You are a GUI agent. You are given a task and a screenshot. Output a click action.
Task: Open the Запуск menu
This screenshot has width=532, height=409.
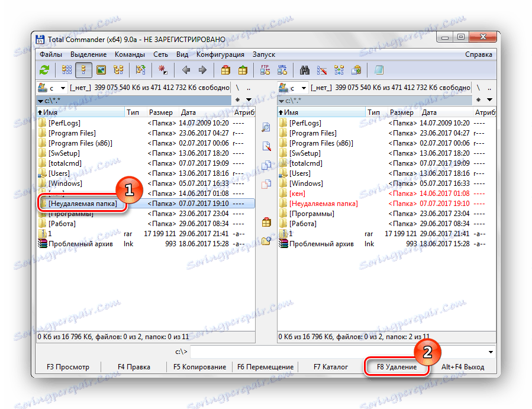coord(263,54)
